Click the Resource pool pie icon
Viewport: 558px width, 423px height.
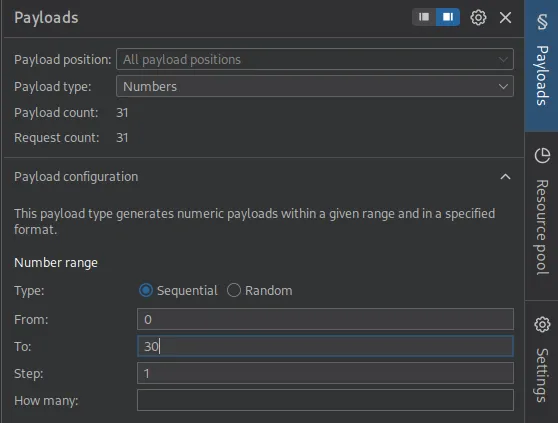click(542, 155)
